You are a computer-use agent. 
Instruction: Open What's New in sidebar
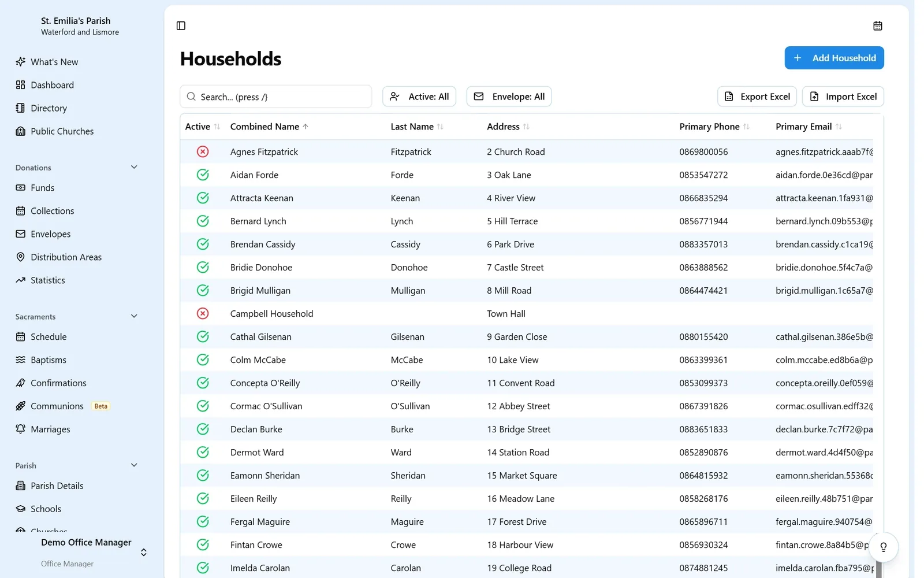(x=54, y=62)
